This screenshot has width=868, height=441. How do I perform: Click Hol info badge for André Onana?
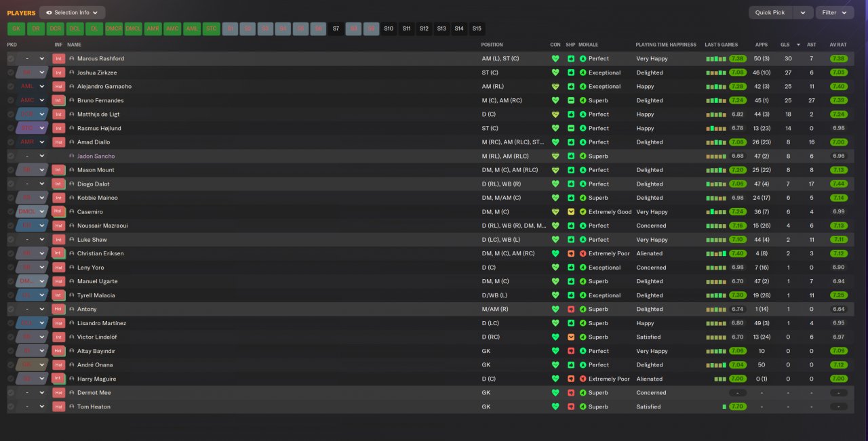pyautogui.click(x=58, y=364)
